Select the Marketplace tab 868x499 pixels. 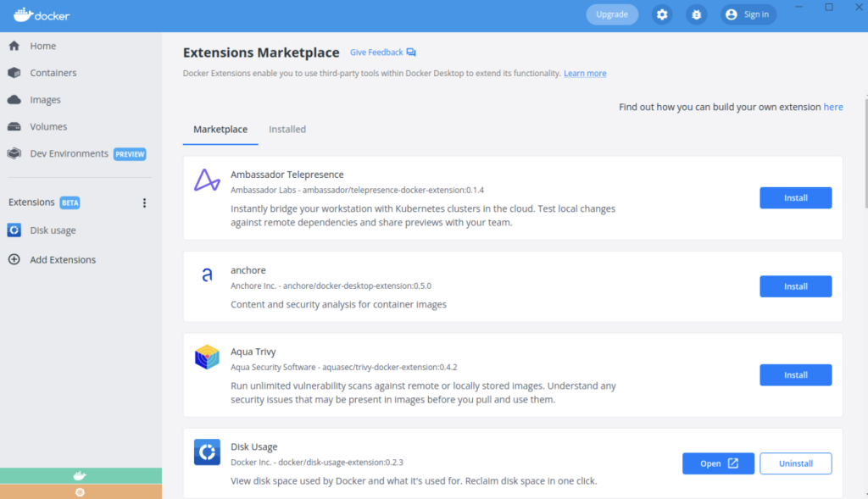[x=220, y=130]
